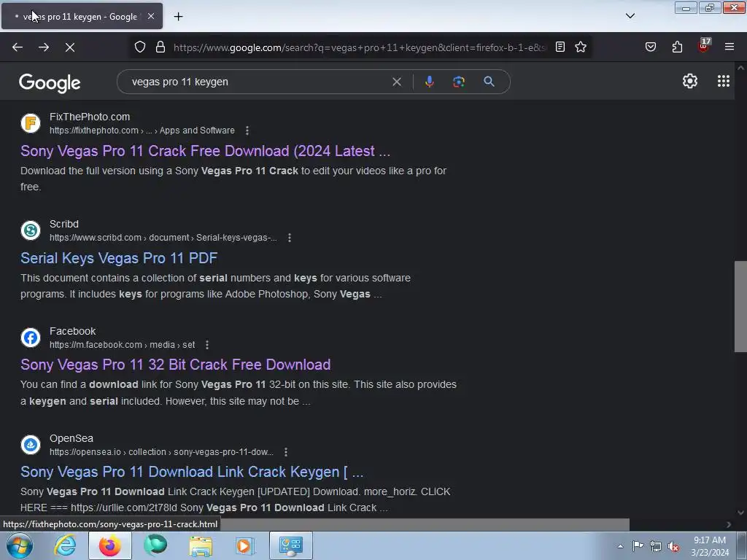Open Serial Keys Vegas Pro 11 PDF link

119,258
